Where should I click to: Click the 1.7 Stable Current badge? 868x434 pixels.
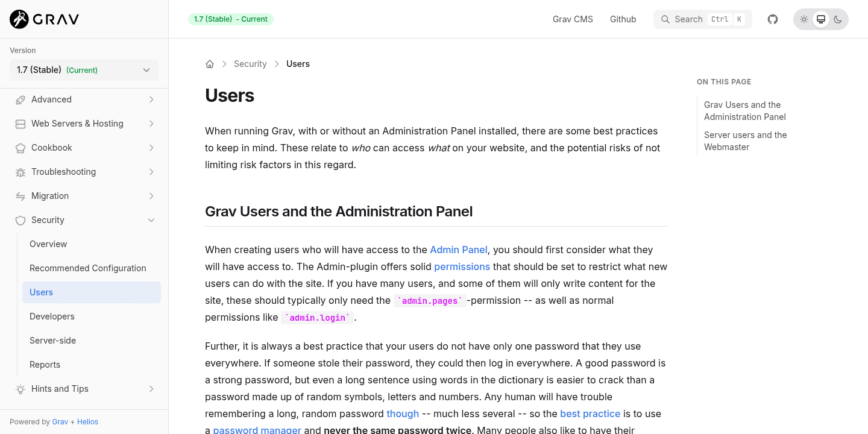pyautogui.click(x=230, y=19)
